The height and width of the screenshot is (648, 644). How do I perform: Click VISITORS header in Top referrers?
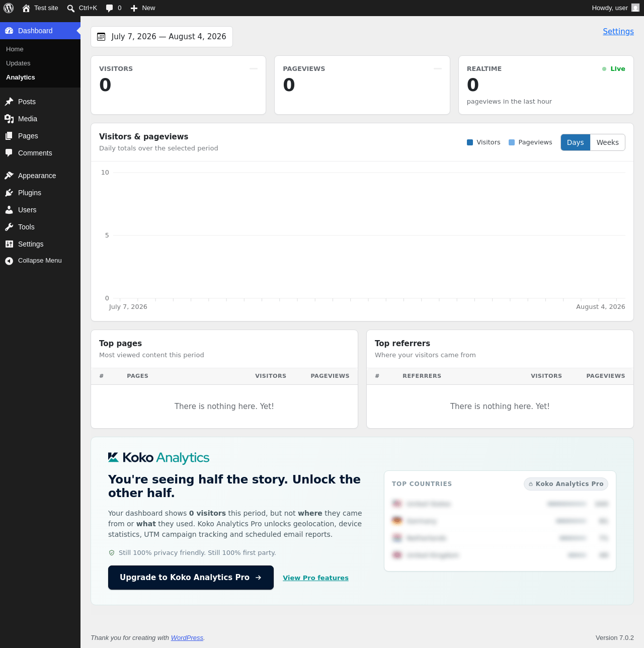click(546, 376)
